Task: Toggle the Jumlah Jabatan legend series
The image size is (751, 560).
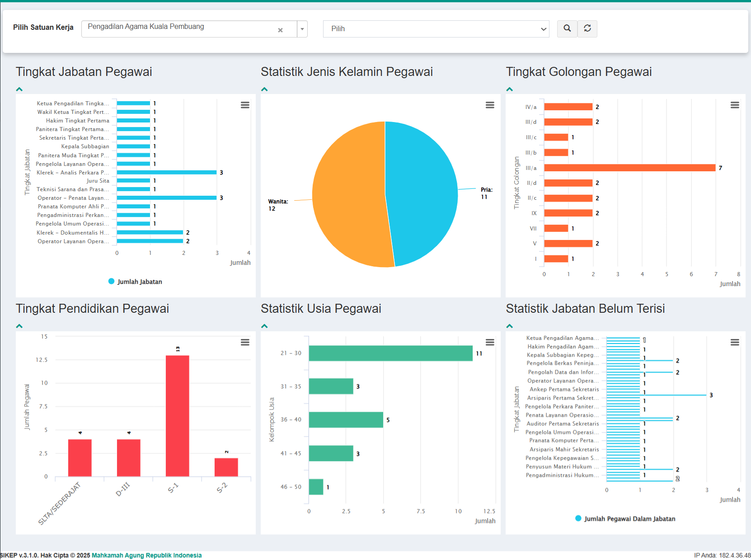Action: click(135, 282)
